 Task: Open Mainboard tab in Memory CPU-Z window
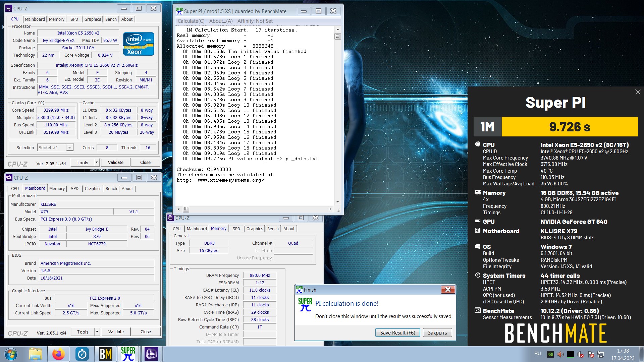197,229
